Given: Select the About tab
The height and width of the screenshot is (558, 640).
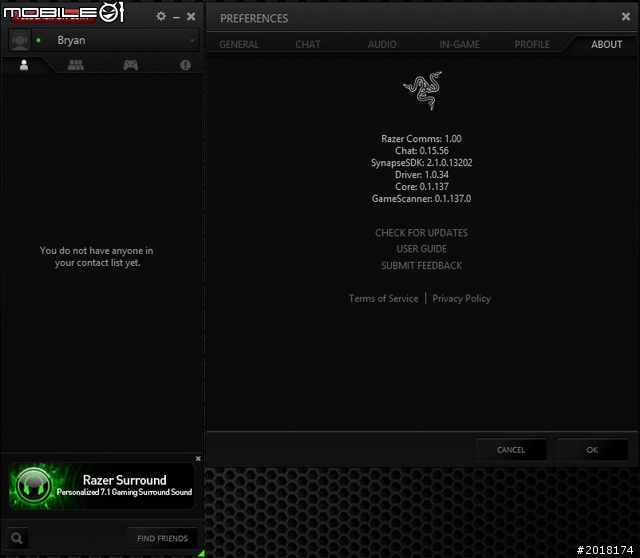Looking at the screenshot, I should coord(607,44).
